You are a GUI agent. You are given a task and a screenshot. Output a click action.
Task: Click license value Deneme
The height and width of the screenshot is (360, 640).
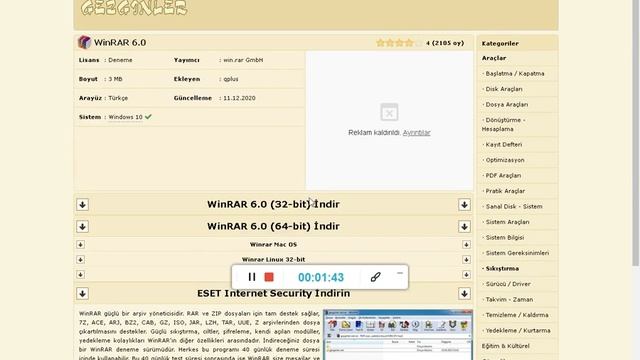pyautogui.click(x=120, y=60)
